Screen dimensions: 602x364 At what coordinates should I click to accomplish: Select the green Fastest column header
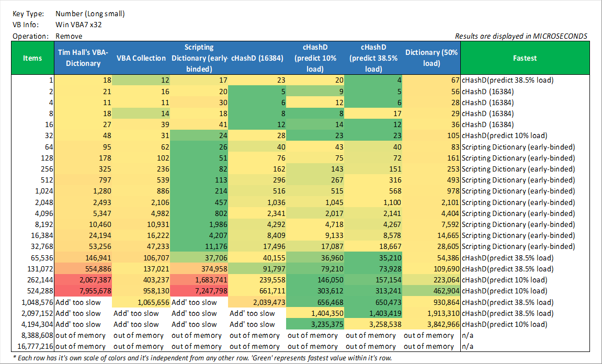pyautogui.click(x=525, y=58)
